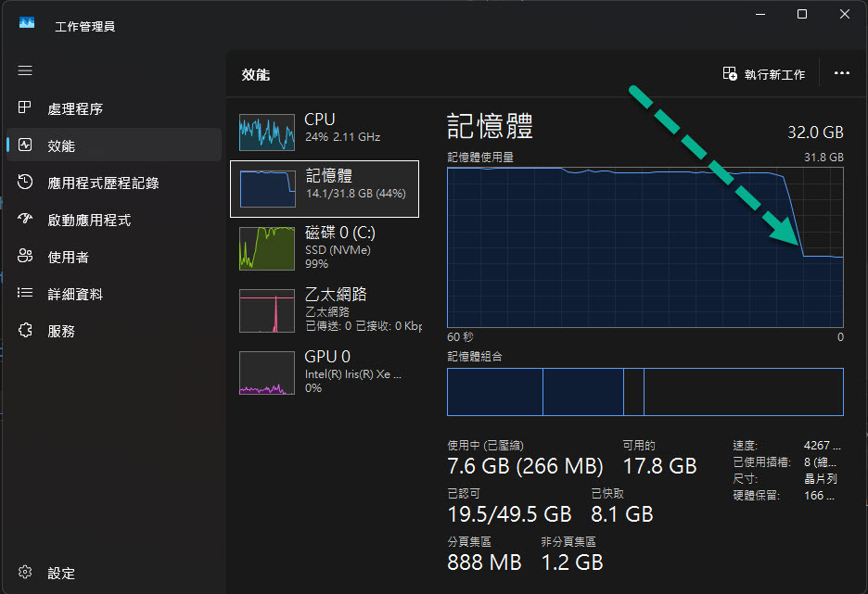Click the 應用程式歷程記錄 menu label
The width and height of the screenshot is (868, 594).
[x=103, y=183]
